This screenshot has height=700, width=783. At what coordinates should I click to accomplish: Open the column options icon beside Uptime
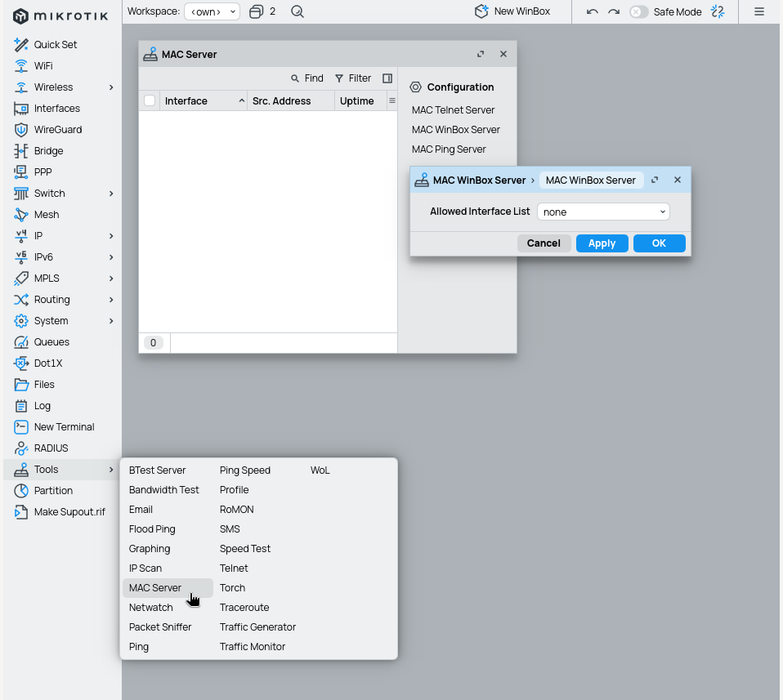(392, 100)
